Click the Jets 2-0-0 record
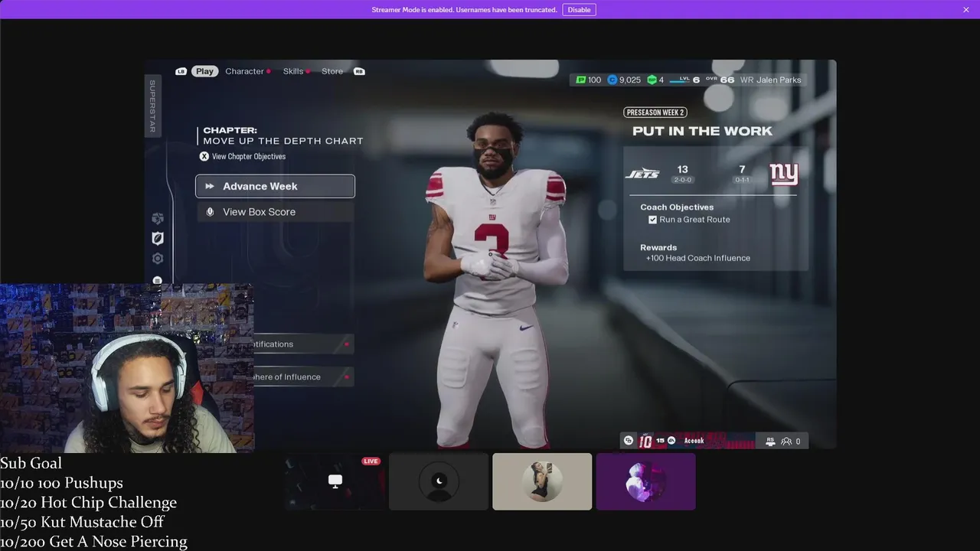Screen dimensions: 980x551 pyautogui.click(x=682, y=180)
